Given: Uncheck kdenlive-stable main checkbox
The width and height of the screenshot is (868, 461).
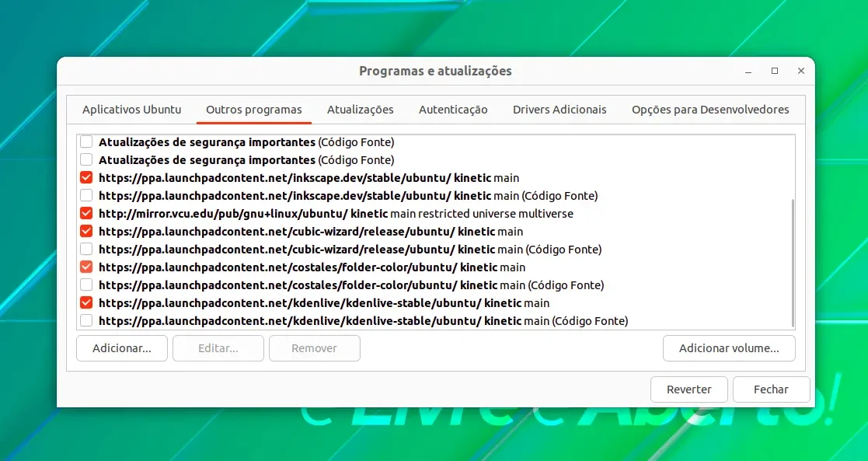Looking at the screenshot, I should pyautogui.click(x=86, y=302).
